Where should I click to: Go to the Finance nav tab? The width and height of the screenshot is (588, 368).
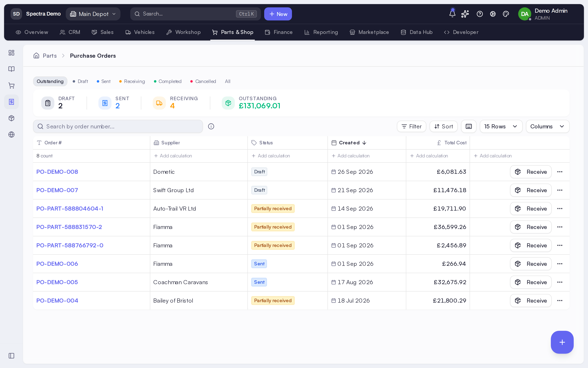pos(279,32)
